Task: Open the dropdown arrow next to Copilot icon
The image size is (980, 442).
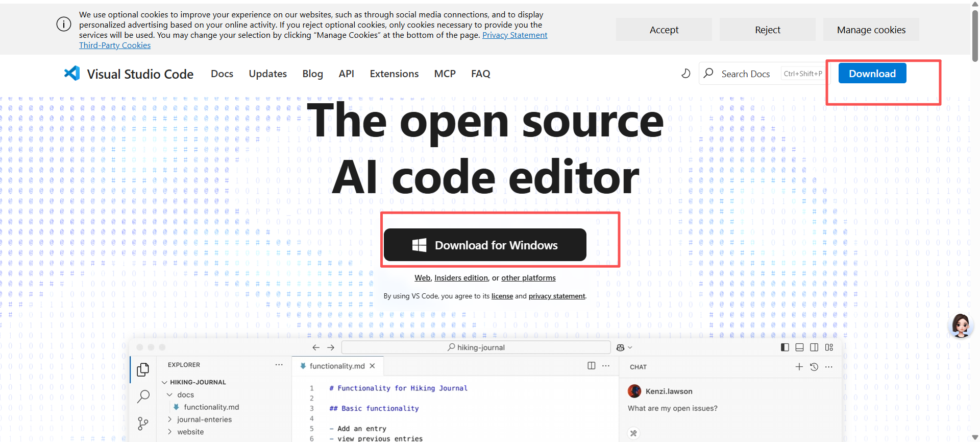Action: (x=630, y=347)
